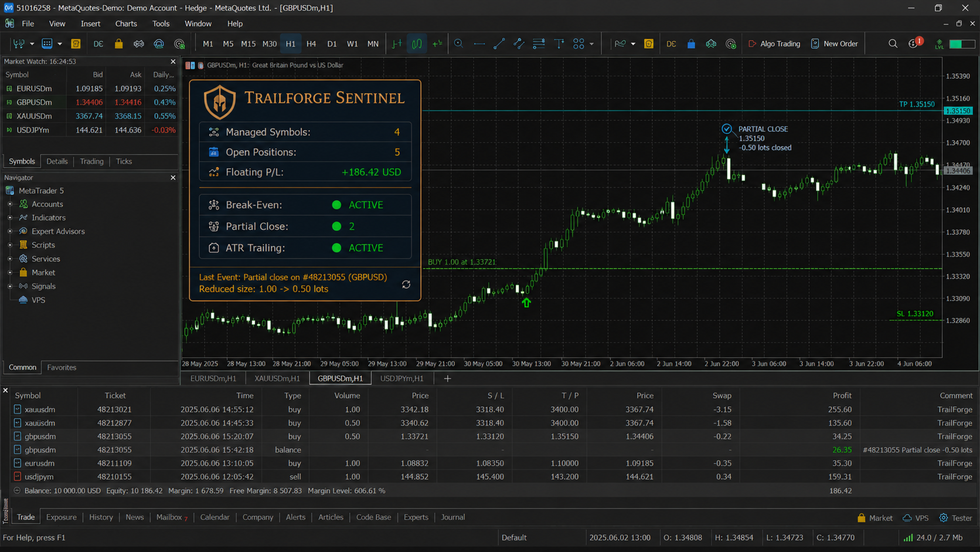This screenshot has height=552, width=980.
Task: Click the Volume column header
Action: 347,396
